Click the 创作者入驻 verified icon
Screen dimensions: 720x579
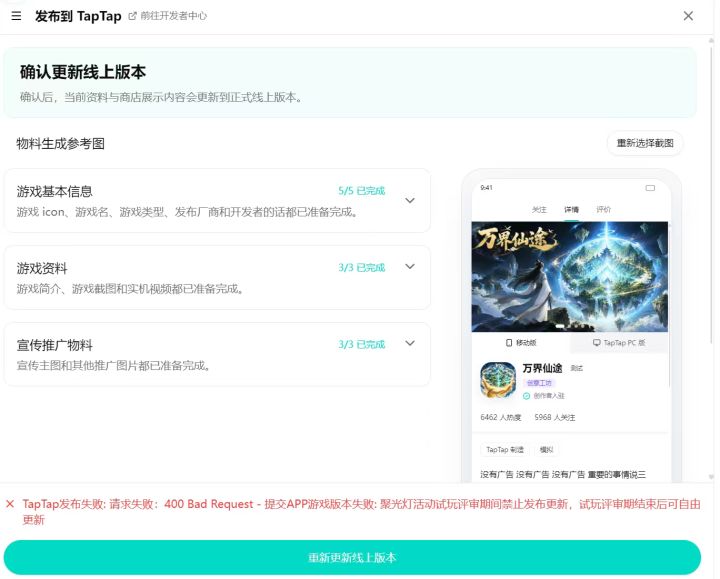[527, 396]
